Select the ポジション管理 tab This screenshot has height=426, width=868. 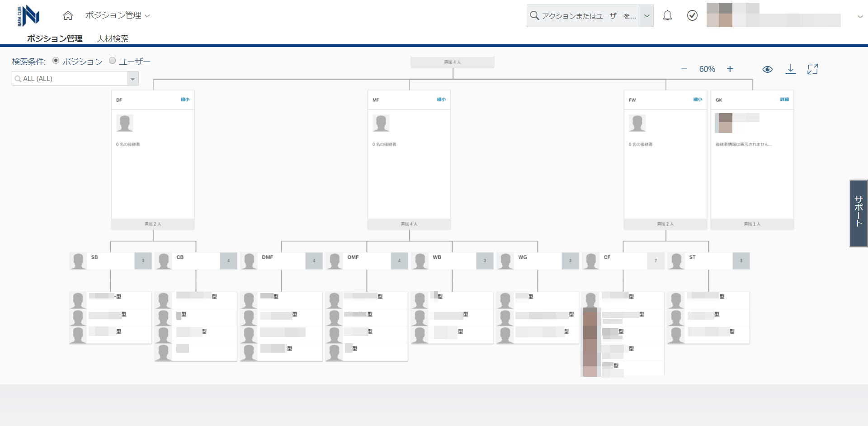[x=55, y=39]
